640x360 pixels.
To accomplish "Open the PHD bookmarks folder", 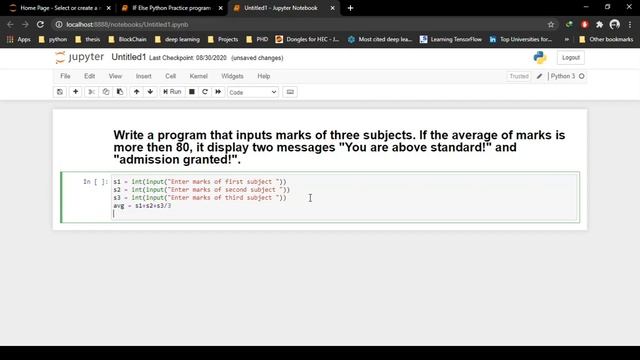I will (257, 40).
